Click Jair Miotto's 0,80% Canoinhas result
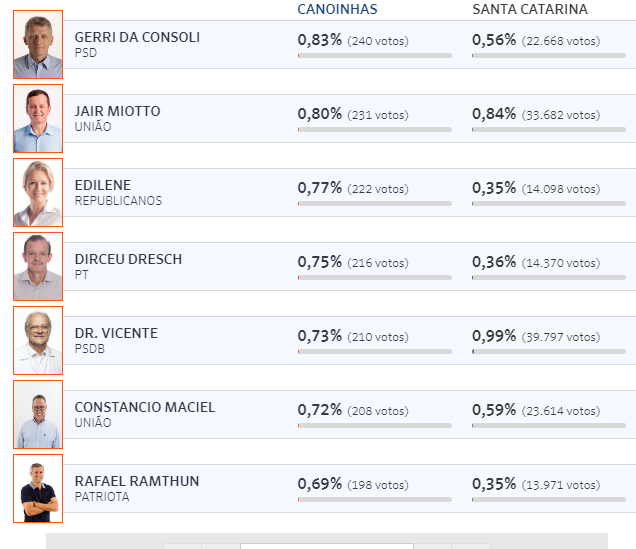 point(320,114)
